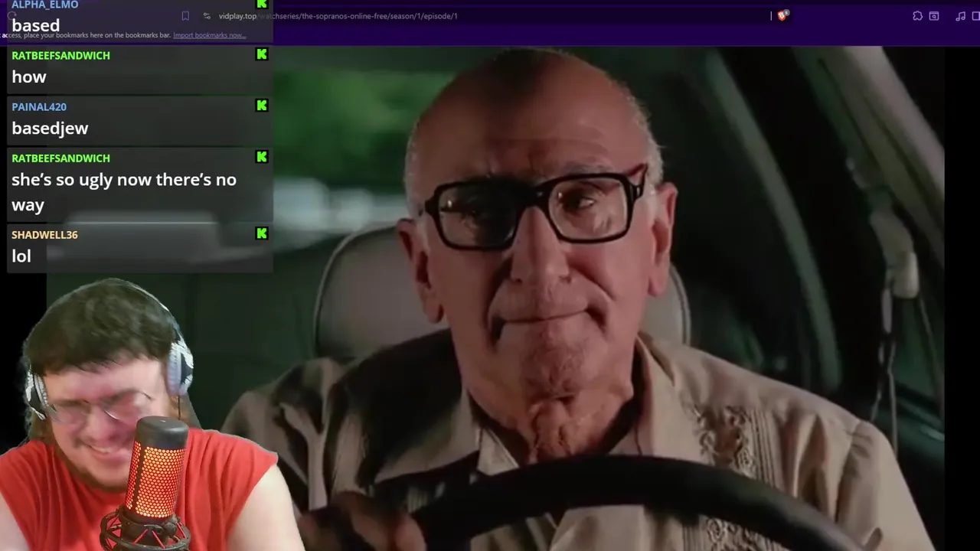Click the green K badge beside 'she's so ugly' message
980x551 pixels.
262,157
